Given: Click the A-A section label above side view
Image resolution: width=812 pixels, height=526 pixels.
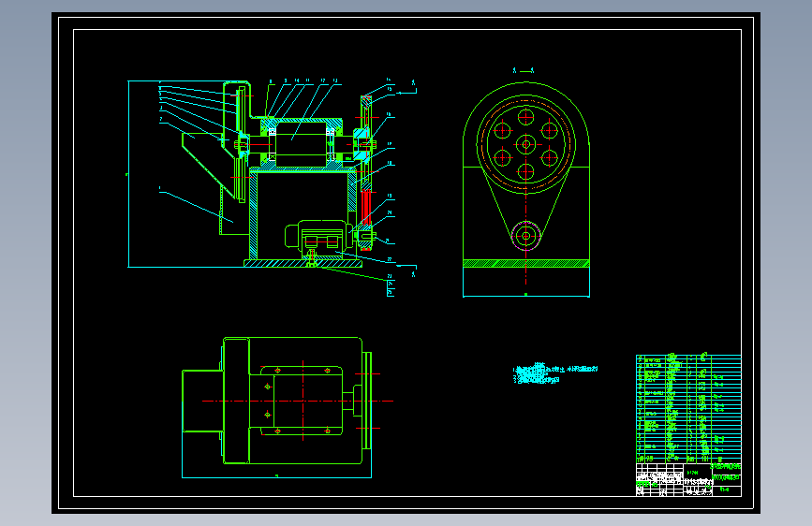Looking at the screenshot, I should click(524, 70).
